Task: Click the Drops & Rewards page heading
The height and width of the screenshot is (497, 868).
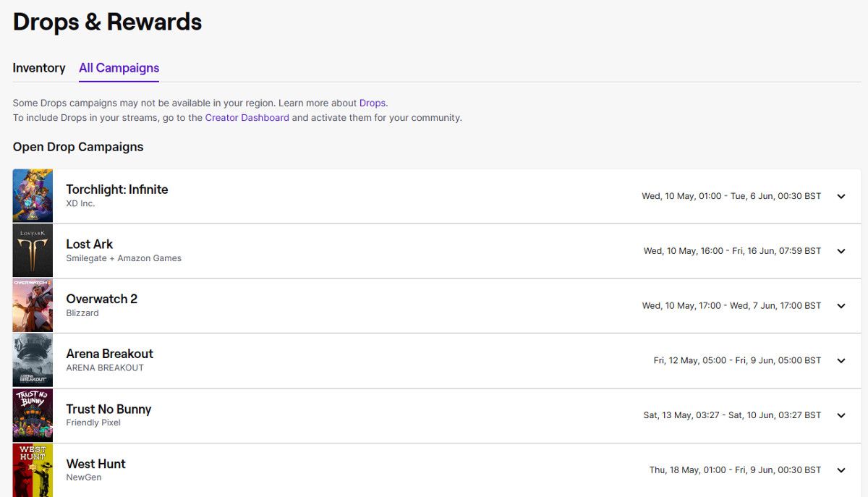Action: [107, 22]
